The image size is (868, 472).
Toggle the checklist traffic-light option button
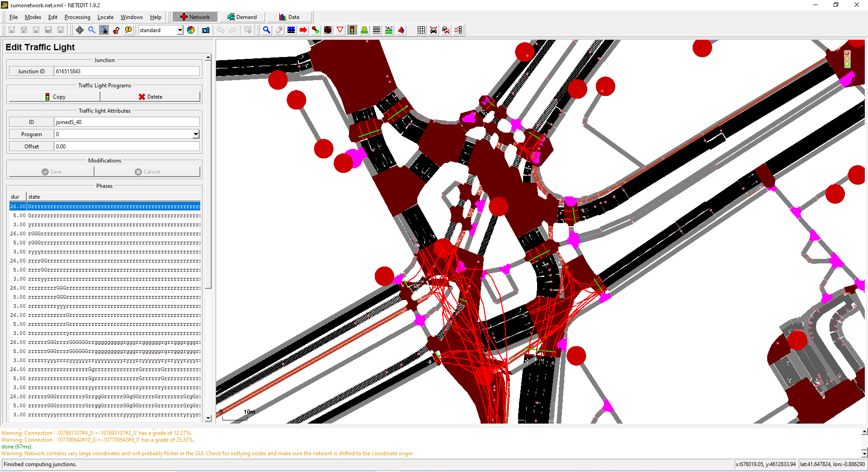[458, 30]
